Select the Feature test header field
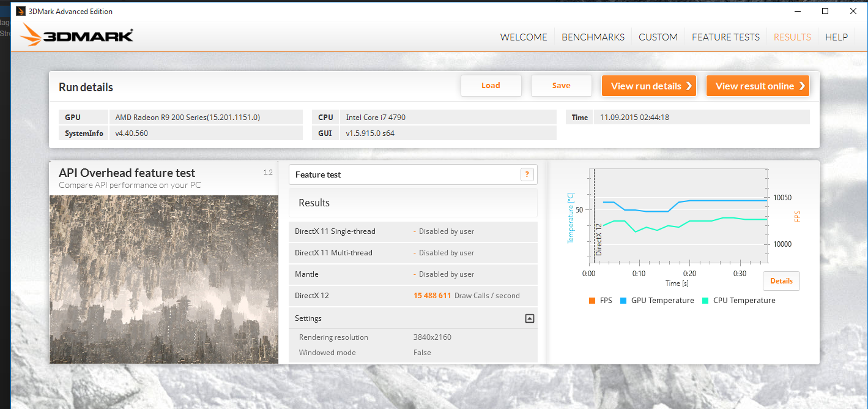Image resolution: width=868 pixels, height=409 pixels. point(413,174)
